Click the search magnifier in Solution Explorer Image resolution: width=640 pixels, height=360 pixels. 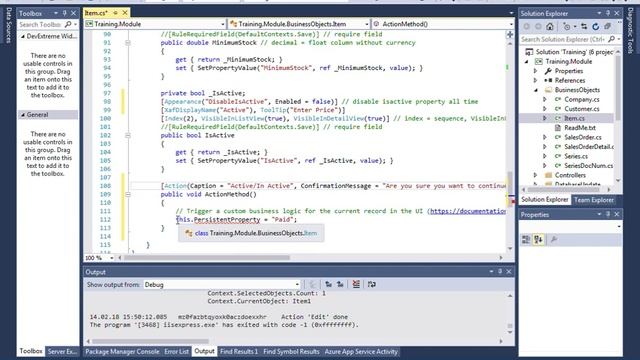click(x=611, y=39)
